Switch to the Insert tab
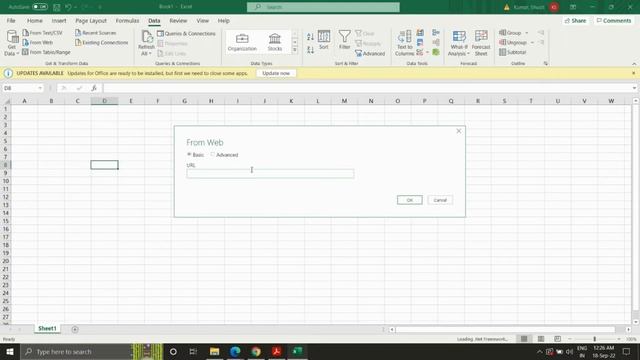Image resolution: width=640 pixels, height=360 pixels. (59, 20)
